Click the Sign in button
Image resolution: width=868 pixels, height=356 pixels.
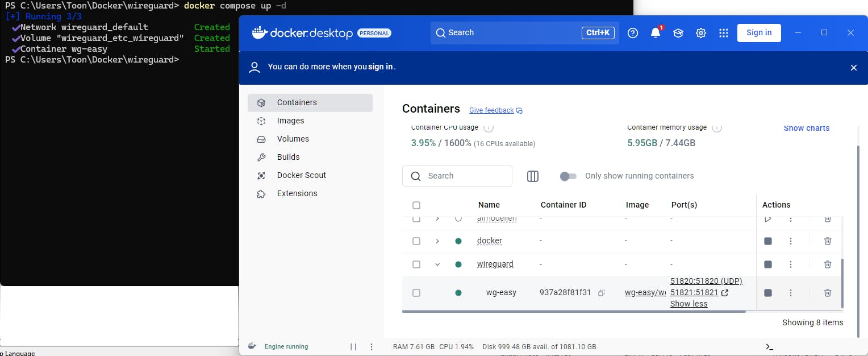[759, 33]
